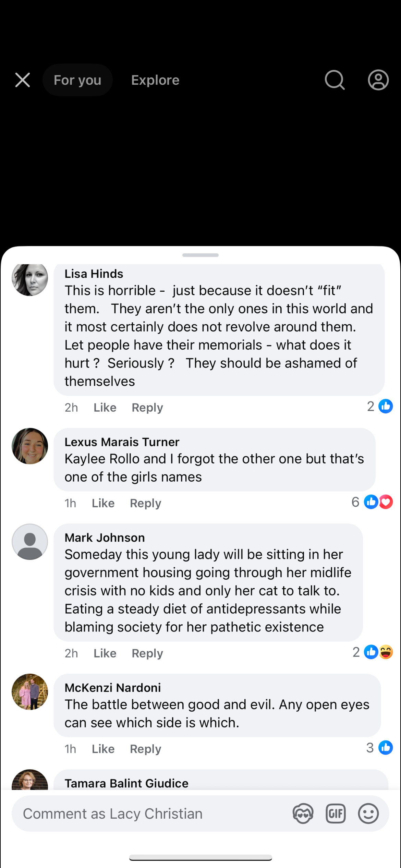Grab the comment sheet drag handle
The width and height of the screenshot is (401, 868).
click(200, 255)
